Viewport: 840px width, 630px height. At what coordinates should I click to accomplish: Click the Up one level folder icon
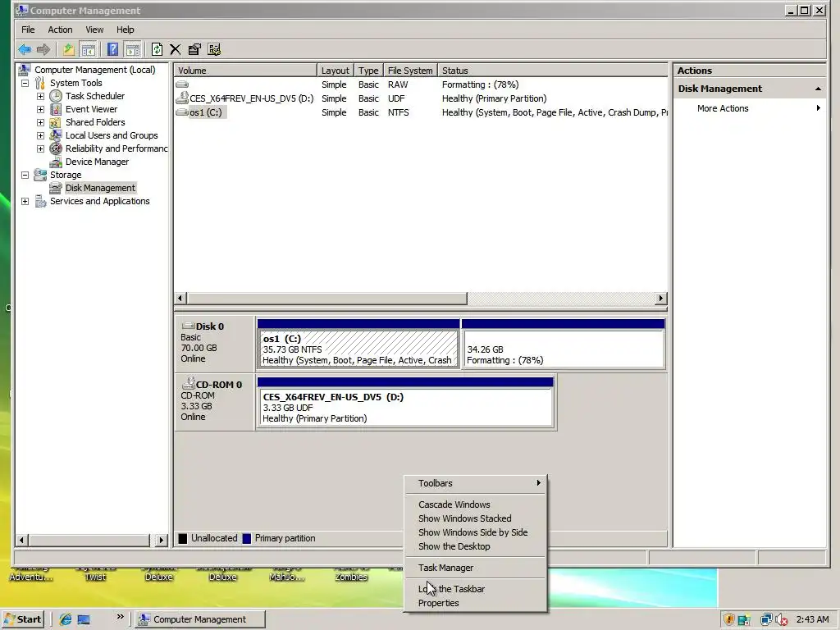pyautogui.click(x=69, y=50)
